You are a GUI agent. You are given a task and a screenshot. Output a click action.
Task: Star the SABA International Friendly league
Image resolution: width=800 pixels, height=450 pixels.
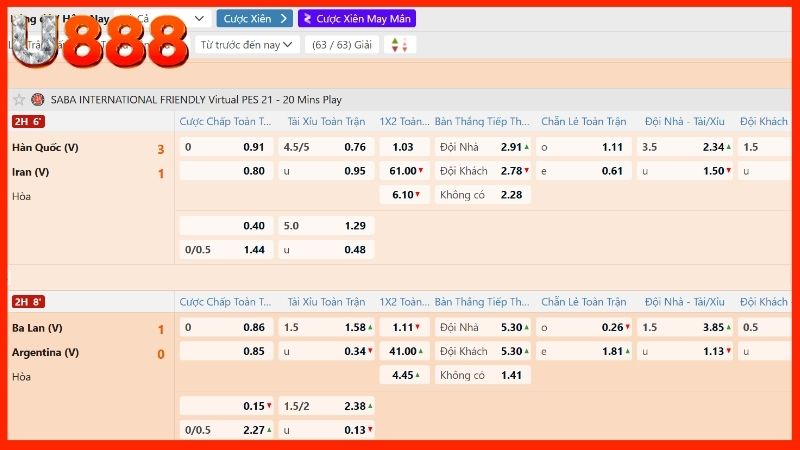click(x=19, y=99)
